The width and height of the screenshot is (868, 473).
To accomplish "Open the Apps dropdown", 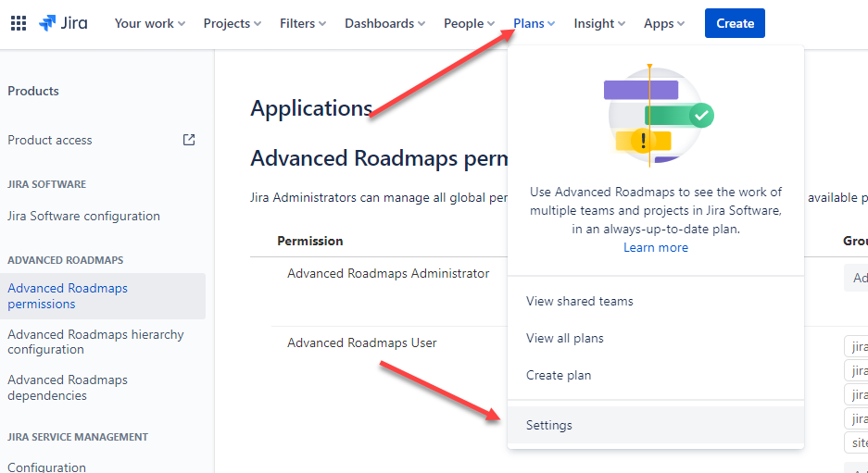I will [x=663, y=23].
